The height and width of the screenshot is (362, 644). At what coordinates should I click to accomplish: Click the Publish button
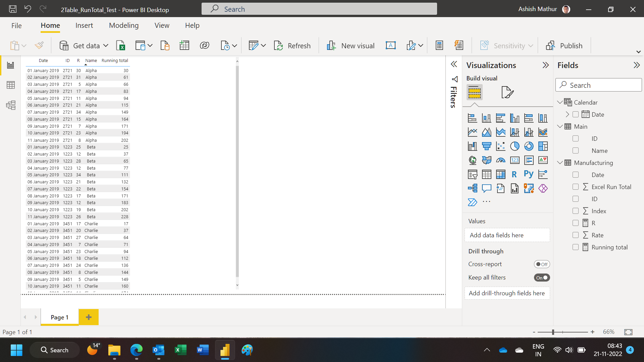click(x=564, y=46)
